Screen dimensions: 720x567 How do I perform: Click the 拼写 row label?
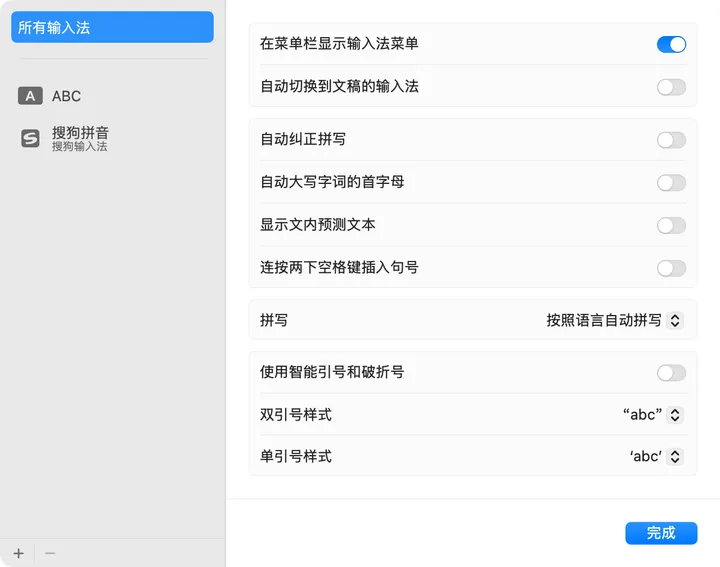point(274,320)
